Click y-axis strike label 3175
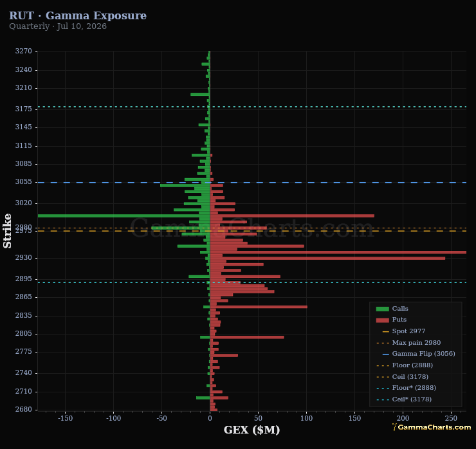Screen dimensions: 476x449 coord(24,109)
